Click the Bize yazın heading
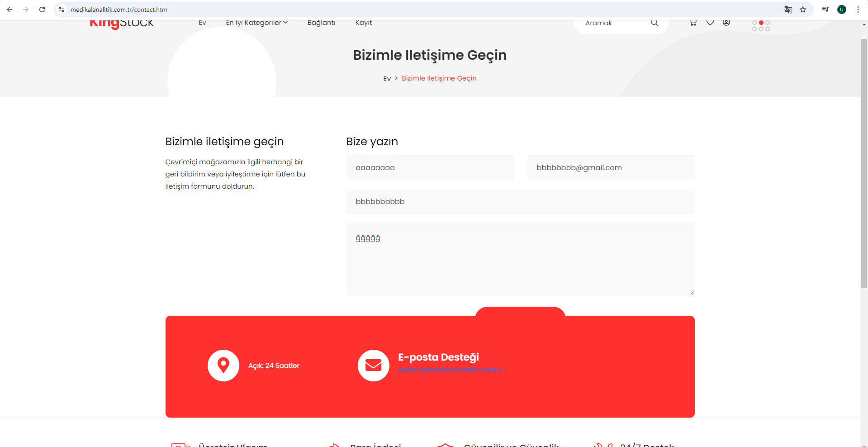868x447 pixels. [372, 142]
